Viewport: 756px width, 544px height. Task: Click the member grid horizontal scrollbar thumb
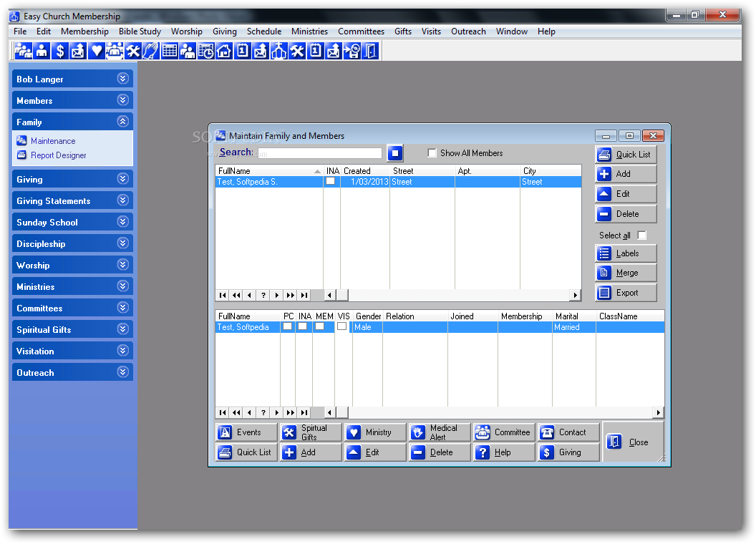(x=341, y=412)
